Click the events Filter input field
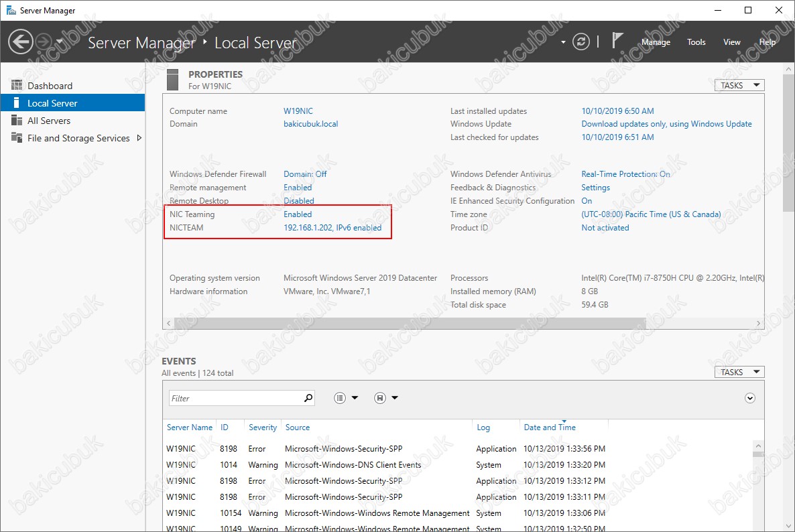 pyautogui.click(x=236, y=398)
